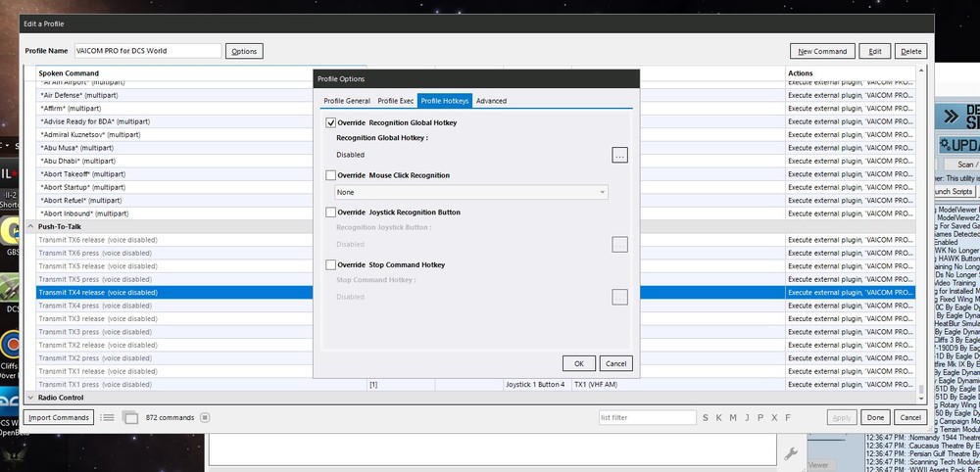Screen dimensions: 980x472
Task: Click the command list scrollbar up arrow
Action: (920, 71)
